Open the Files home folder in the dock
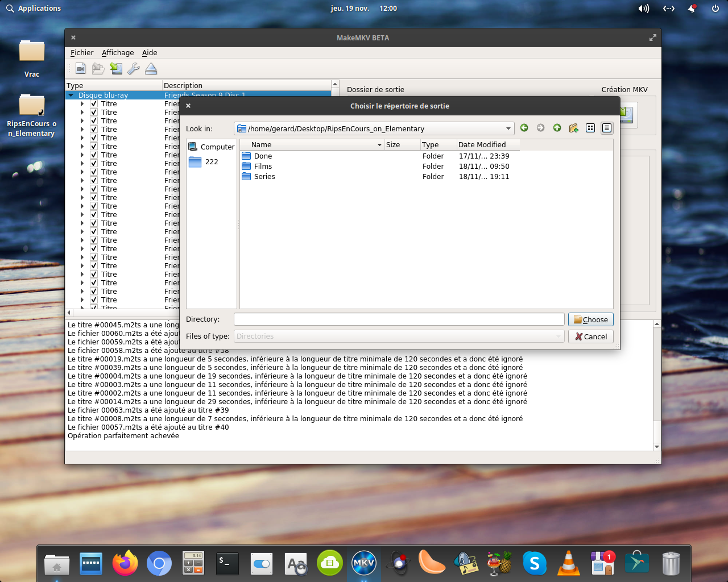Viewport: 728px width, 582px height. [x=57, y=564]
